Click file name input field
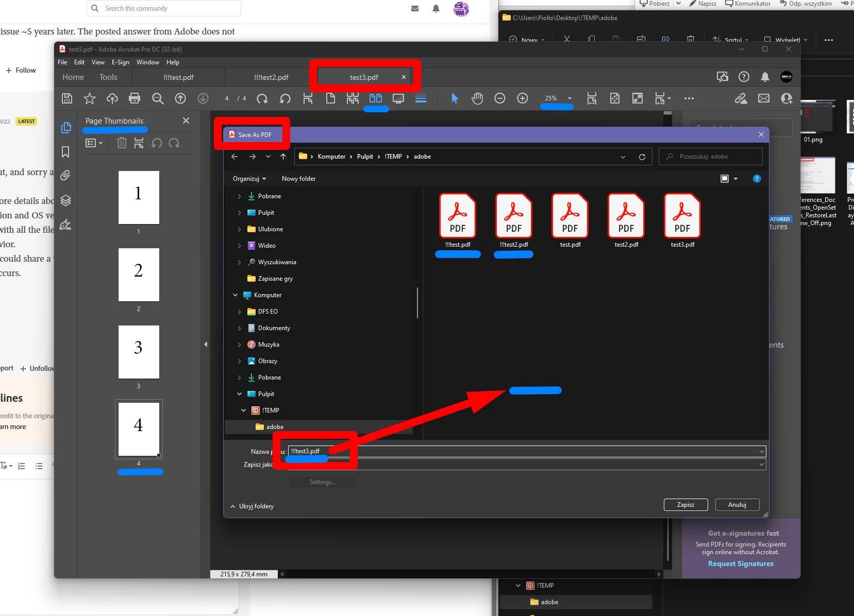Screen dimensions: 854x616 tap(527, 452)
